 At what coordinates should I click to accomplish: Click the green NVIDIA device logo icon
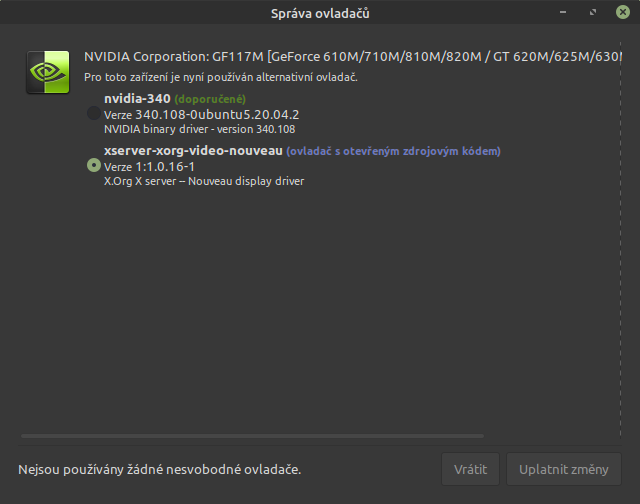(x=47, y=72)
